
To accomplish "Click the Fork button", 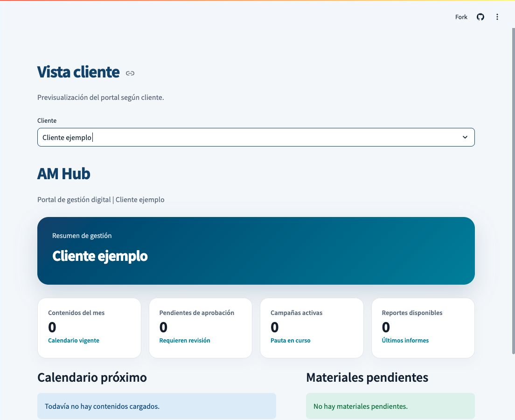I will click(461, 17).
